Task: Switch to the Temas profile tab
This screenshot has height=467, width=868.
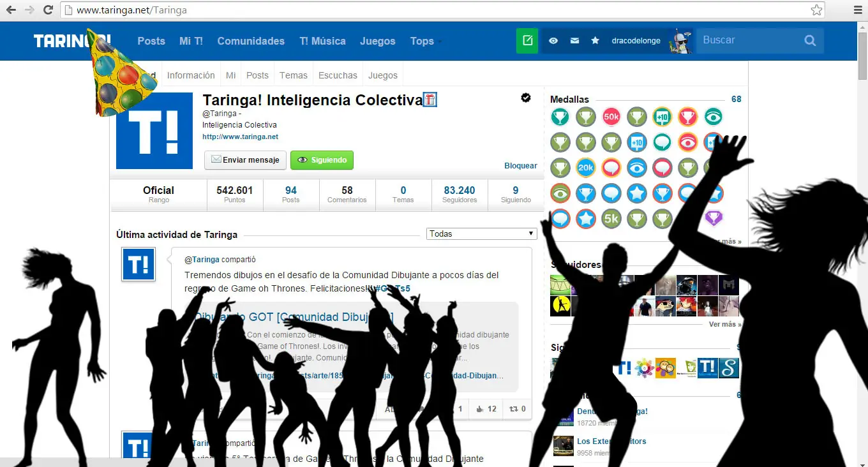Action: click(294, 75)
